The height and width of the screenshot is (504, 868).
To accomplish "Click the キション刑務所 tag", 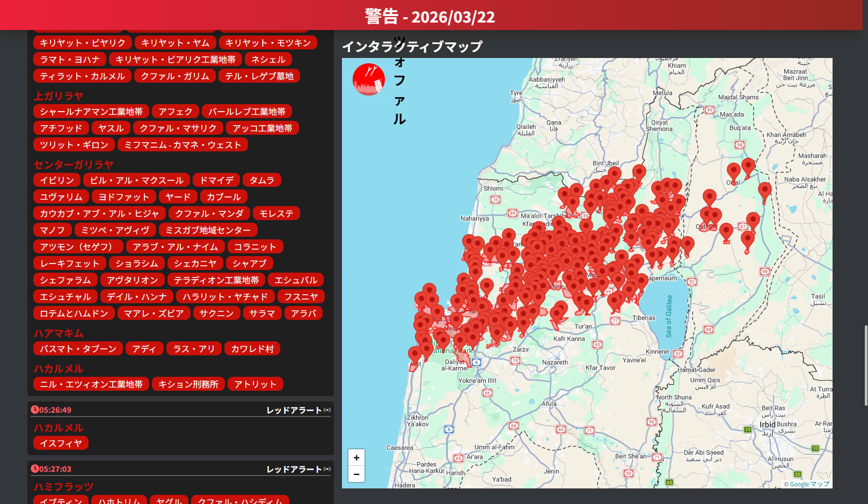I will click(x=188, y=384).
